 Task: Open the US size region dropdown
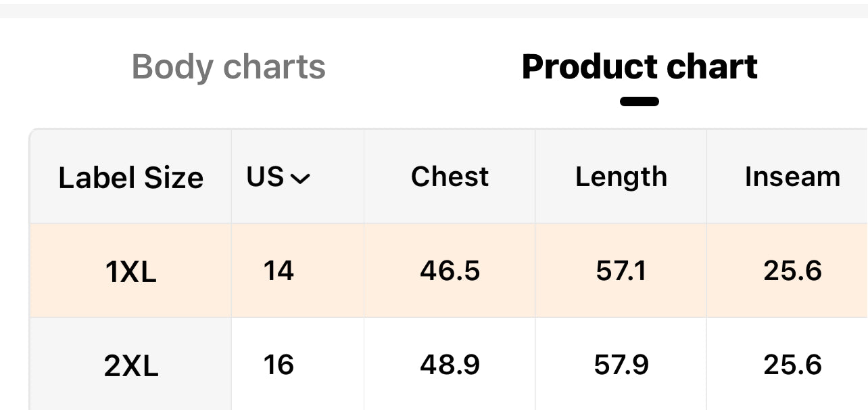278,177
